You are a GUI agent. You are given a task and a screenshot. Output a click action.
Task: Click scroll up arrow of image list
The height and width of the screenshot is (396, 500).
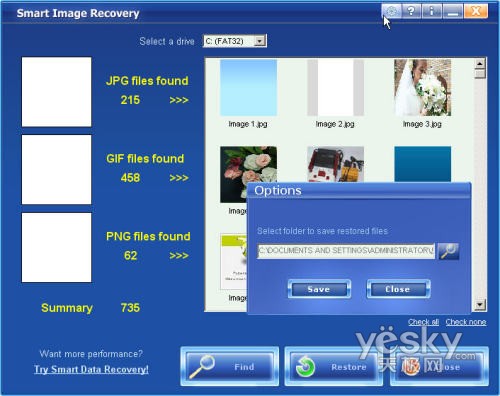tap(480, 63)
